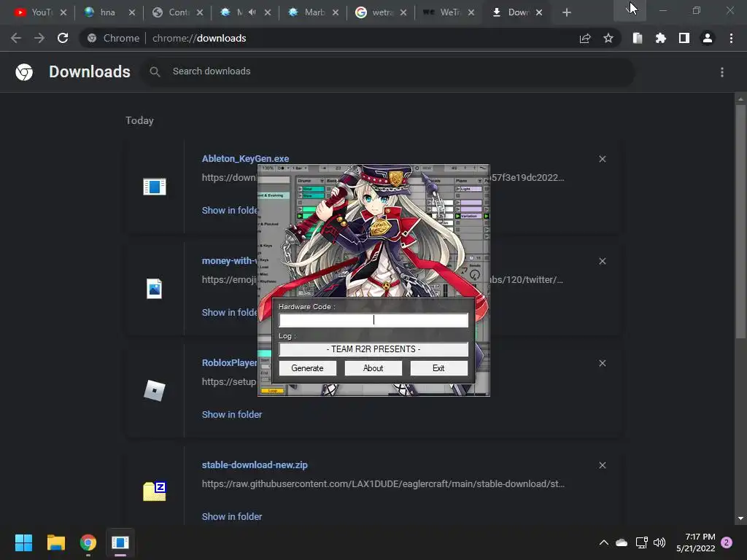Open Ableton_KeyGen.exe download link
Image resolution: width=747 pixels, height=560 pixels.
pos(245,158)
